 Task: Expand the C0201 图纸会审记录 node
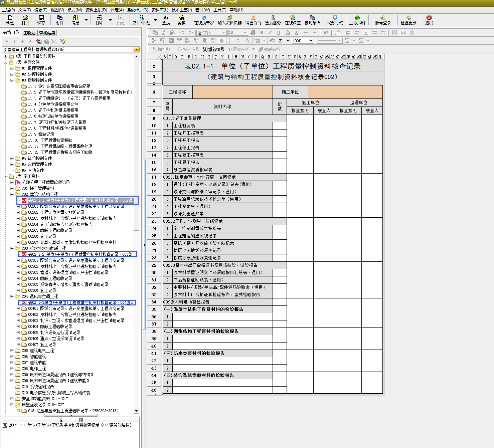pos(18,206)
